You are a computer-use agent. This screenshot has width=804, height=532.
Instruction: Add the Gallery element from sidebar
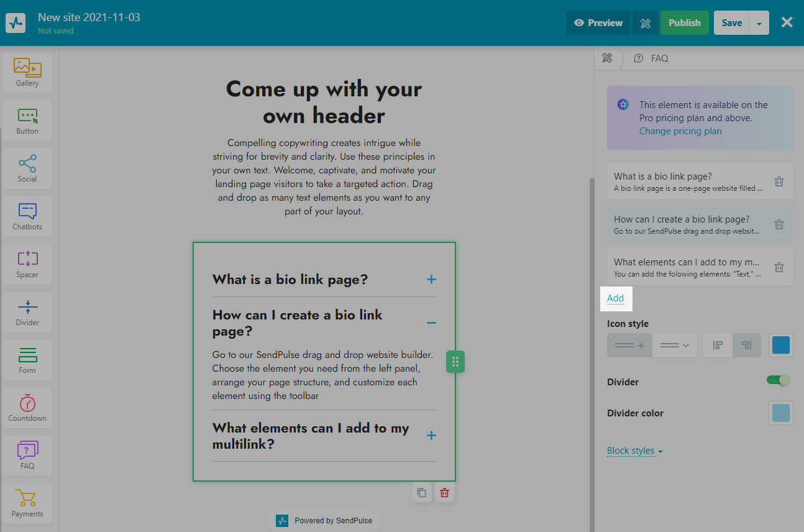(27, 72)
